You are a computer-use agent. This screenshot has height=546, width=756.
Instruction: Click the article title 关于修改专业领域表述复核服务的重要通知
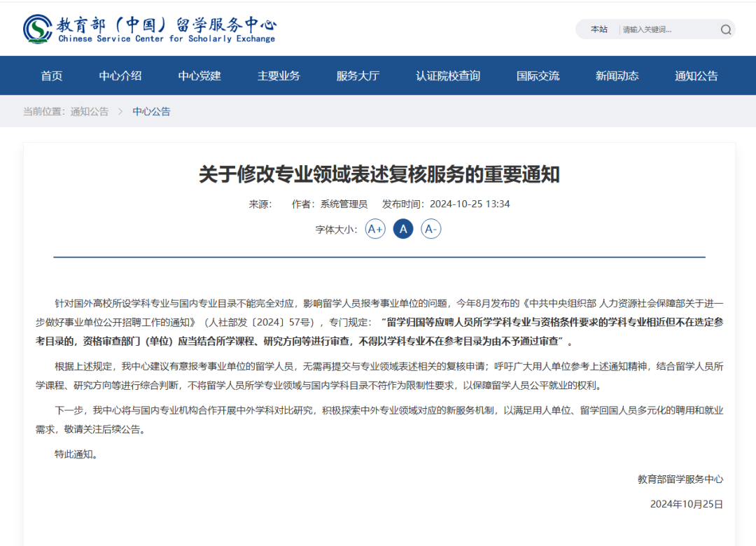tap(379, 174)
